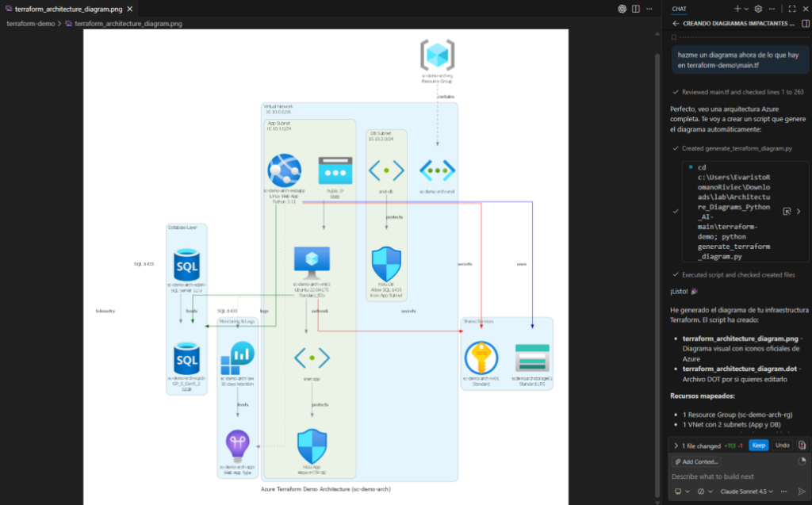
Task: Switch to terraform_architecture_diagram.png tab
Action: pyautogui.click(x=70, y=9)
